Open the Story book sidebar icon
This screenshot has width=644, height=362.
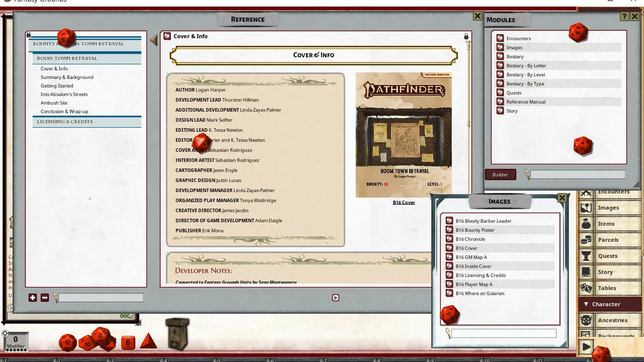[x=586, y=272]
